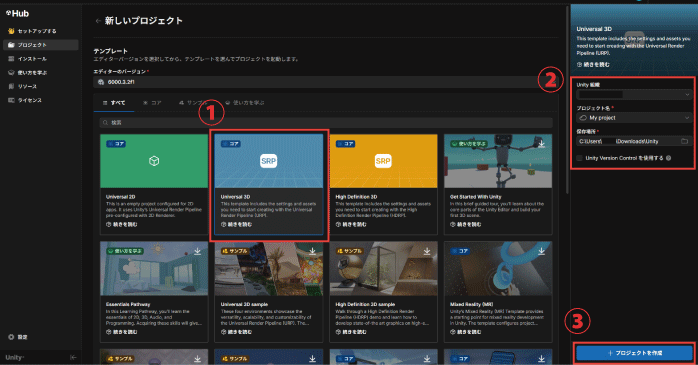Image resolution: width=698 pixels, height=365 pixels.
Task: Open the Unity 組織 dropdown
Action: pos(634,94)
